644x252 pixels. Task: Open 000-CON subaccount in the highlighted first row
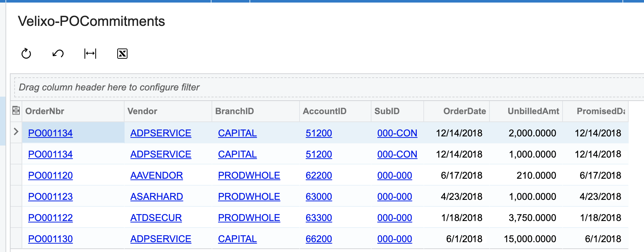coord(397,133)
